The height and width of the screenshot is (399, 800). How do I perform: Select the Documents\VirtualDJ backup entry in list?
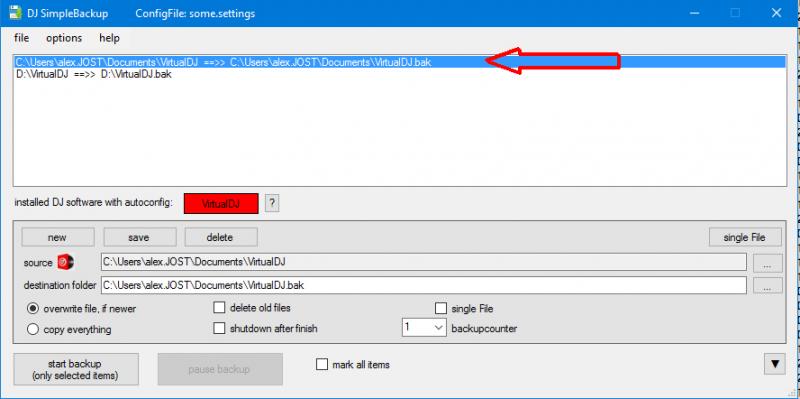399,62
